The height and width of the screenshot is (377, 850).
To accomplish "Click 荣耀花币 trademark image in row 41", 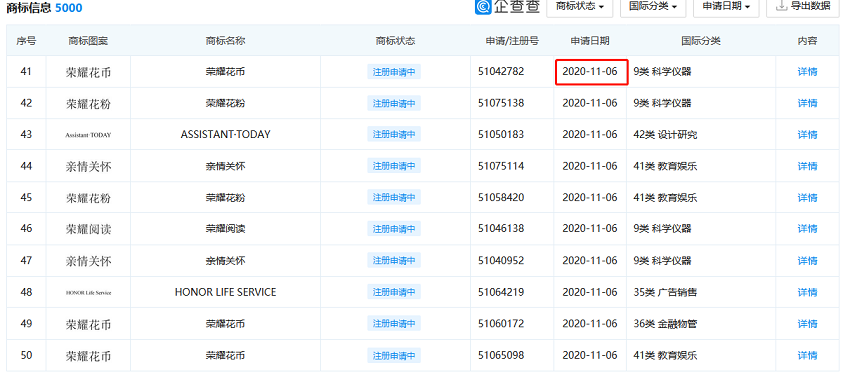I will 88,72.
